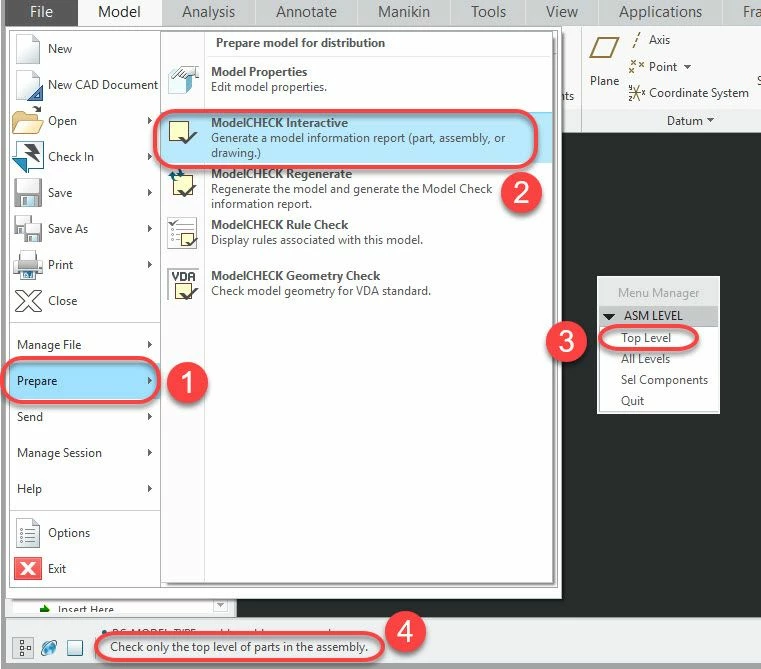Viewport: 761px width, 669px height.
Task: Switch to the Tools ribbon tab
Action: 488,12
